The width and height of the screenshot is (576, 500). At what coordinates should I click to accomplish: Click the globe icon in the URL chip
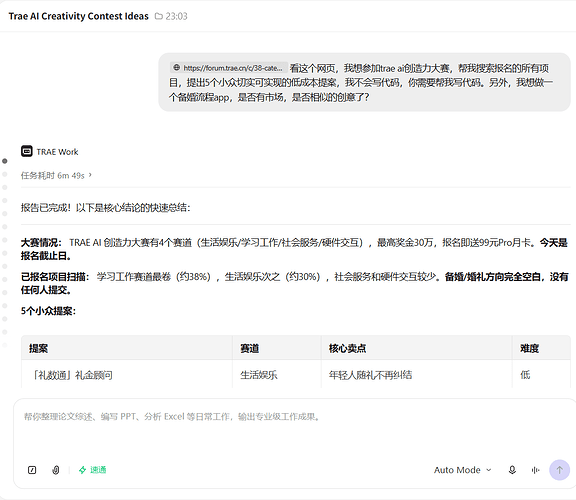pyautogui.click(x=177, y=68)
